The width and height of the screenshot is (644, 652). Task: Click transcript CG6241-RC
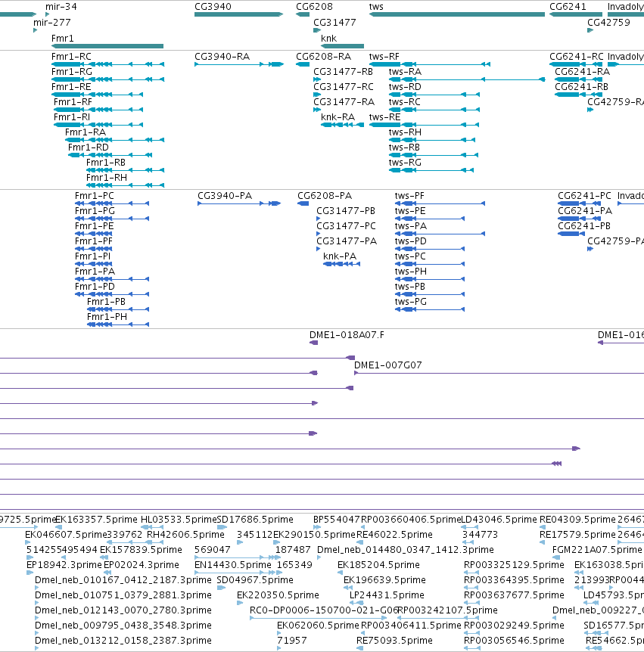click(x=576, y=64)
